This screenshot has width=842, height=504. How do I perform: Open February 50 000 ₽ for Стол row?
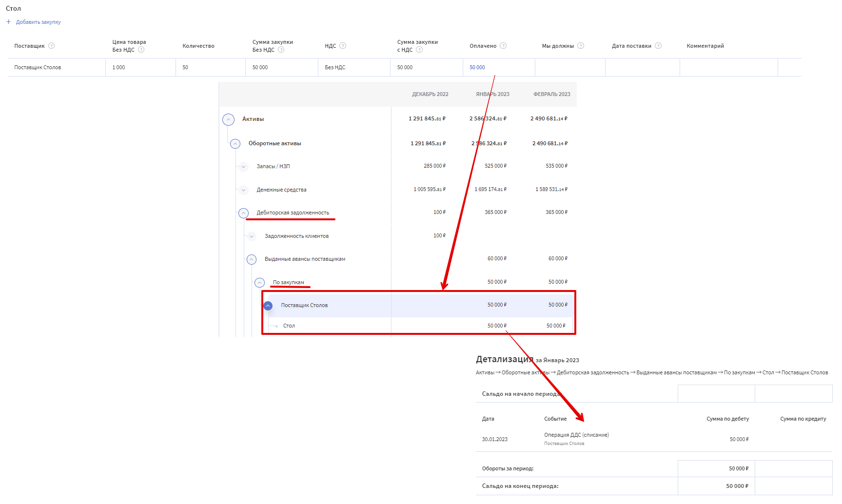556,326
